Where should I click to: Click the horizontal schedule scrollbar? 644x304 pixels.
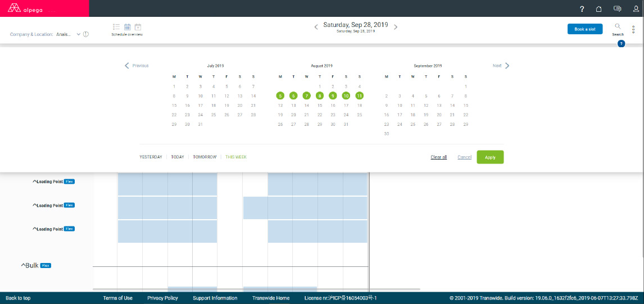pyautogui.click(x=257, y=289)
